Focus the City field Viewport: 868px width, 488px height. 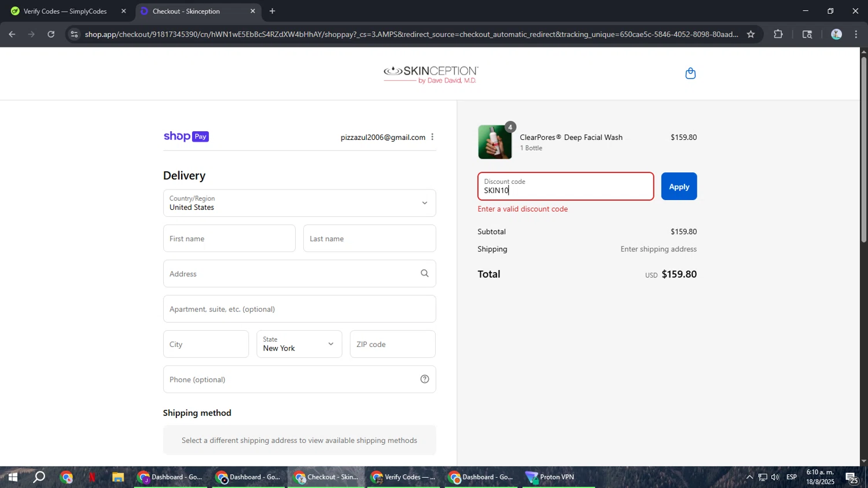206,344
